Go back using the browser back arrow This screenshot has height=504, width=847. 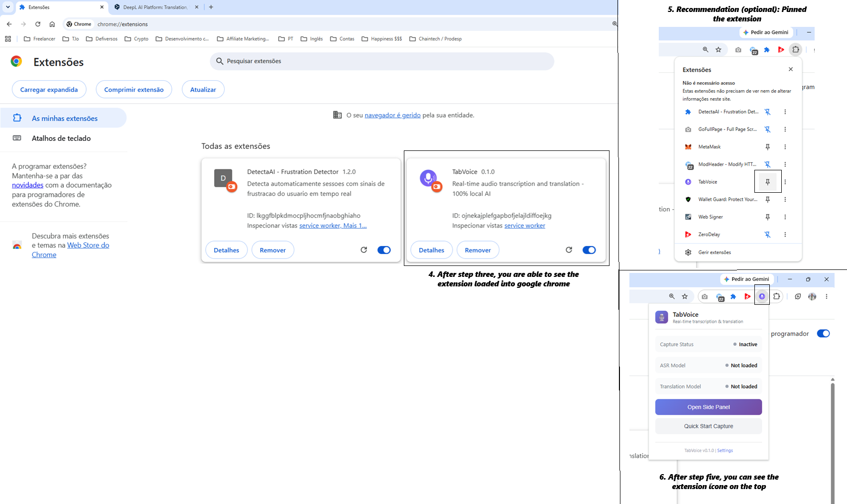pyautogui.click(x=9, y=24)
